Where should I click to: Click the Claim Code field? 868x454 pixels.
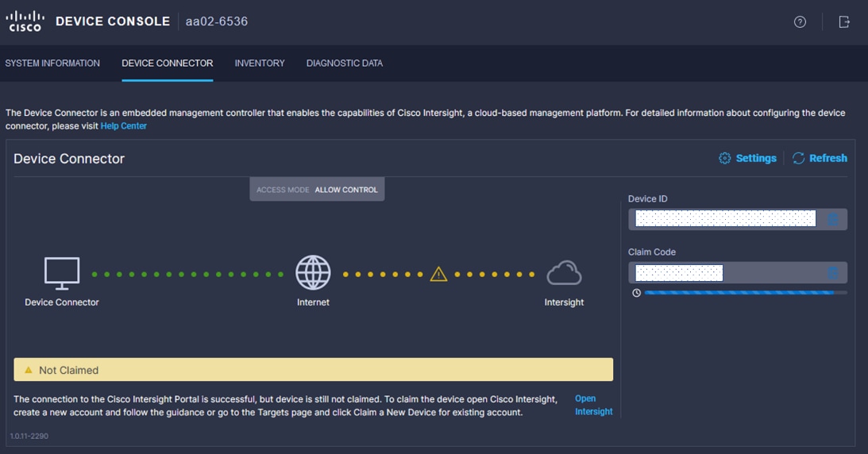(x=737, y=272)
